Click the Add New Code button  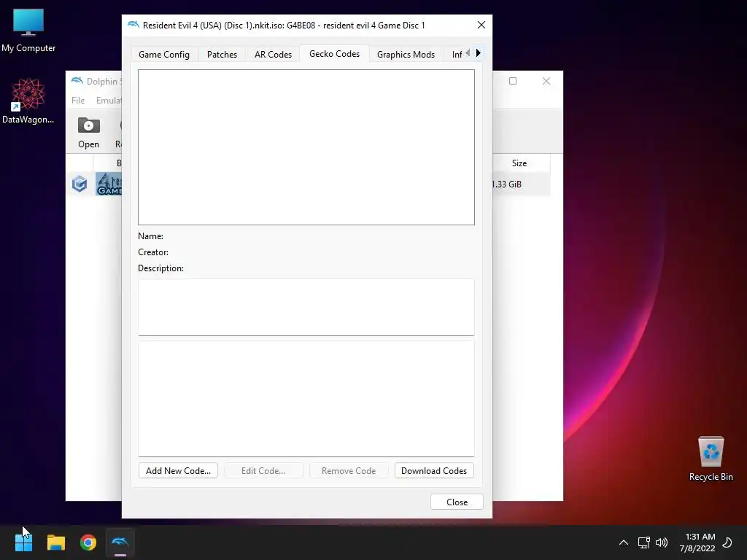coord(178,470)
